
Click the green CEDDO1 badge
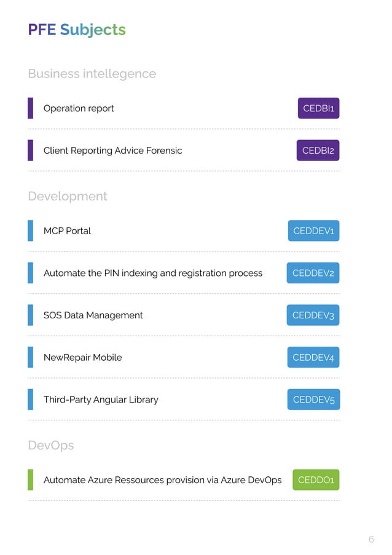[x=315, y=480]
